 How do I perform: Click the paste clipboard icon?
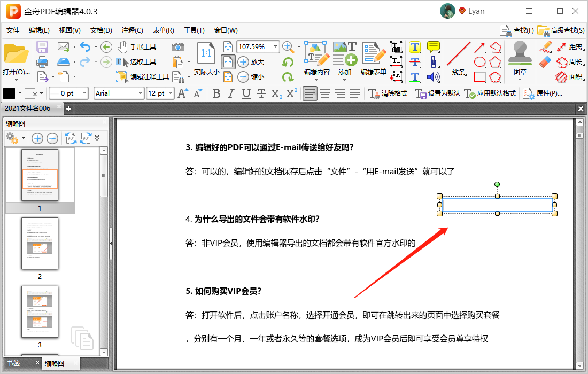click(x=178, y=62)
